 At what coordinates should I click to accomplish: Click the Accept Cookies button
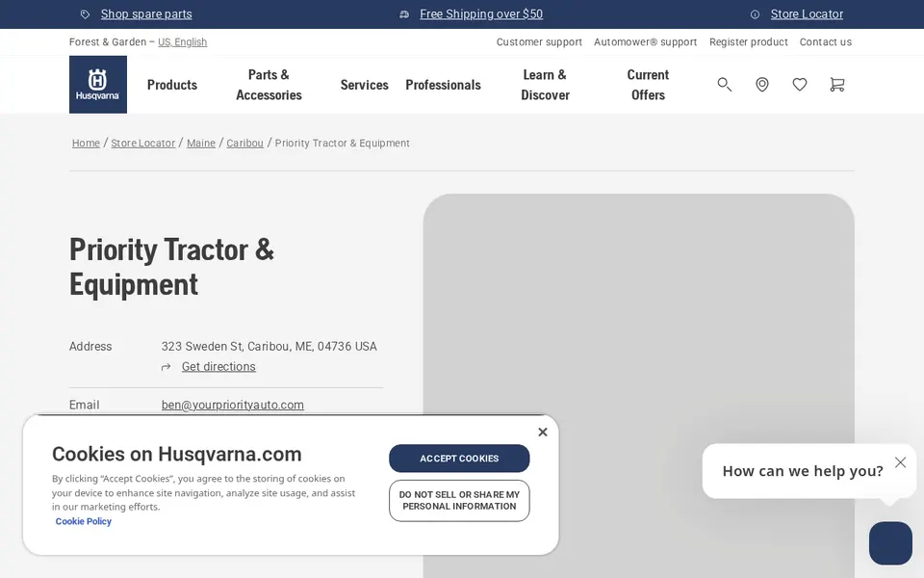tap(459, 459)
